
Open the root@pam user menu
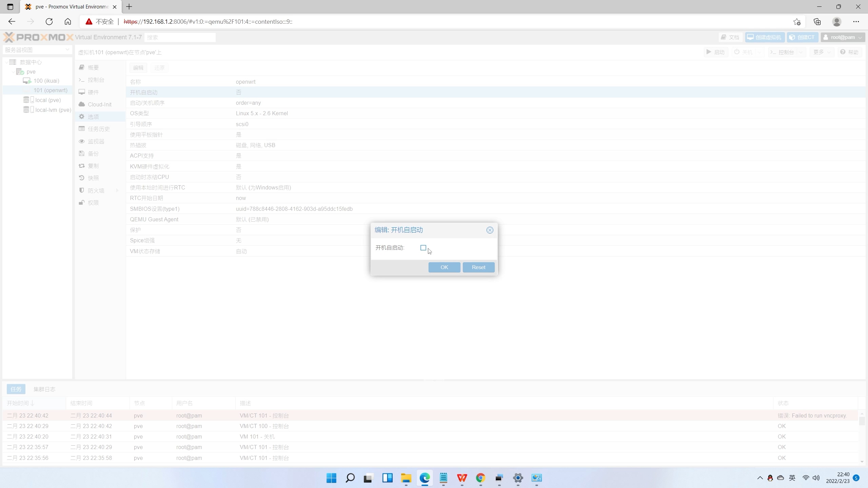pyautogui.click(x=842, y=37)
